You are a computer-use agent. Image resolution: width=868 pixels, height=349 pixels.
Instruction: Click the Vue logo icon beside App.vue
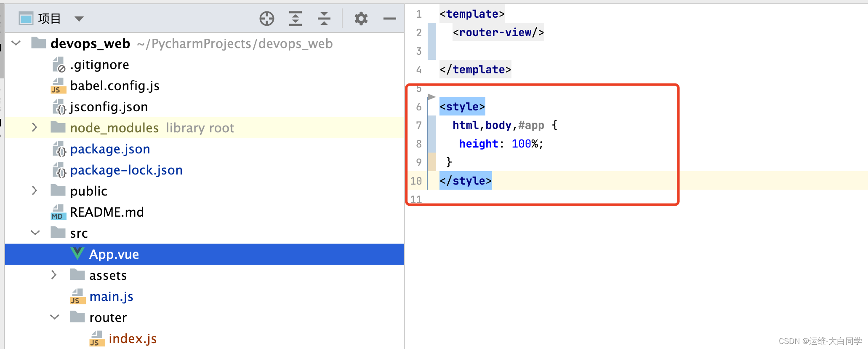coord(77,253)
